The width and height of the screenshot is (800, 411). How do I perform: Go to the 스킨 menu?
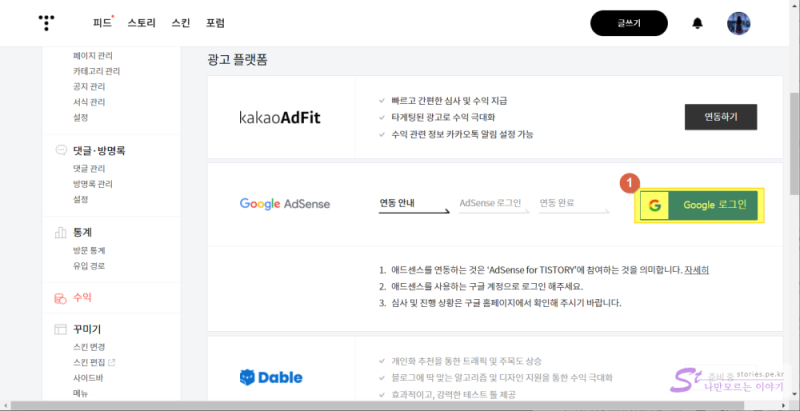[181, 23]
